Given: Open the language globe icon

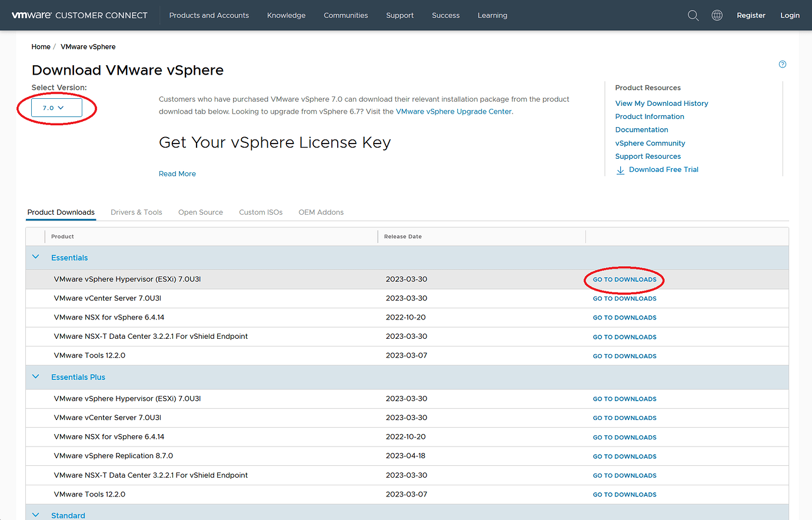Looking at the screenshot, I should [717, 15].
